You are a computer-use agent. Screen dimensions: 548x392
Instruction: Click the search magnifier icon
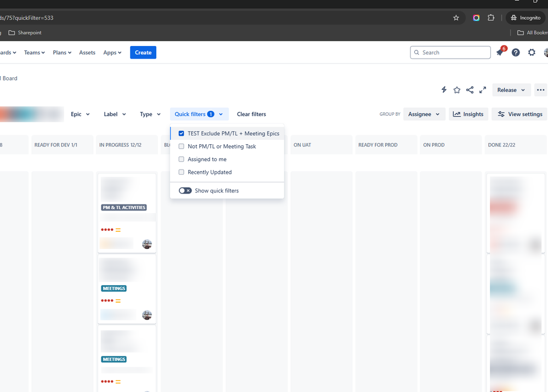click(416, 53)
